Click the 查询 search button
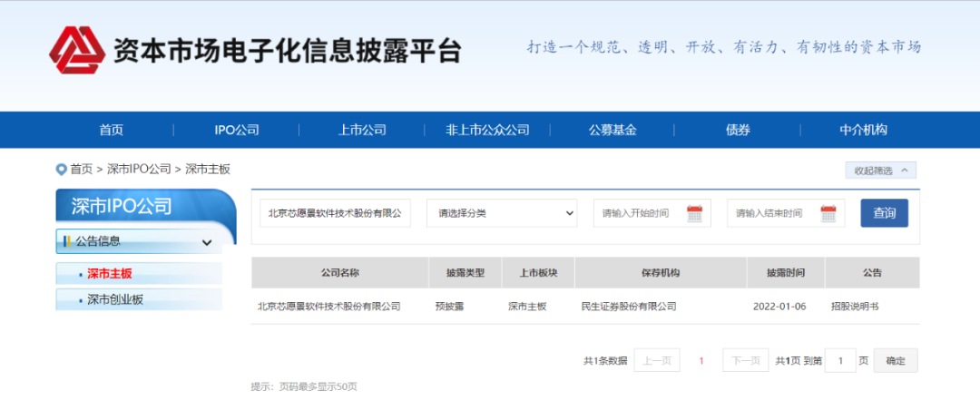 tap(884, 213)
